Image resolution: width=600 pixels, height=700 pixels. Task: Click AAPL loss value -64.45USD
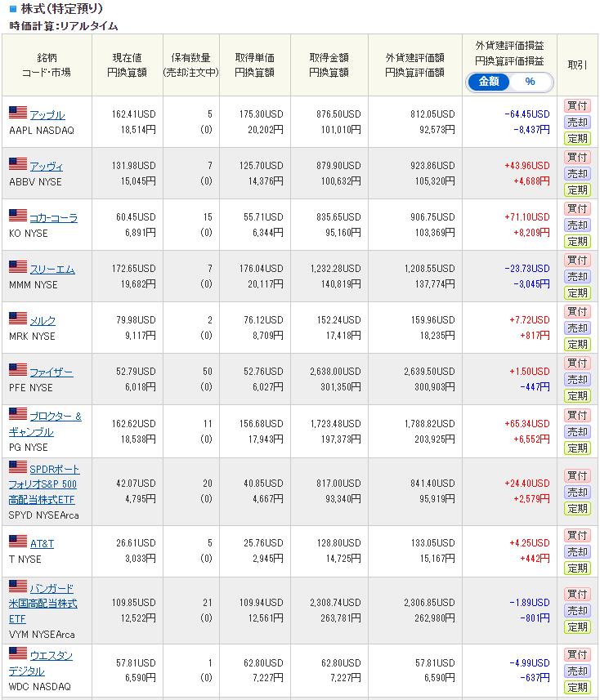[x=527, y=114]
